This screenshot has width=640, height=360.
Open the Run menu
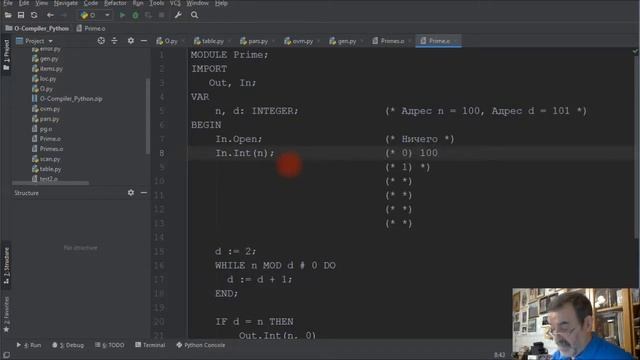coord(138,3)
